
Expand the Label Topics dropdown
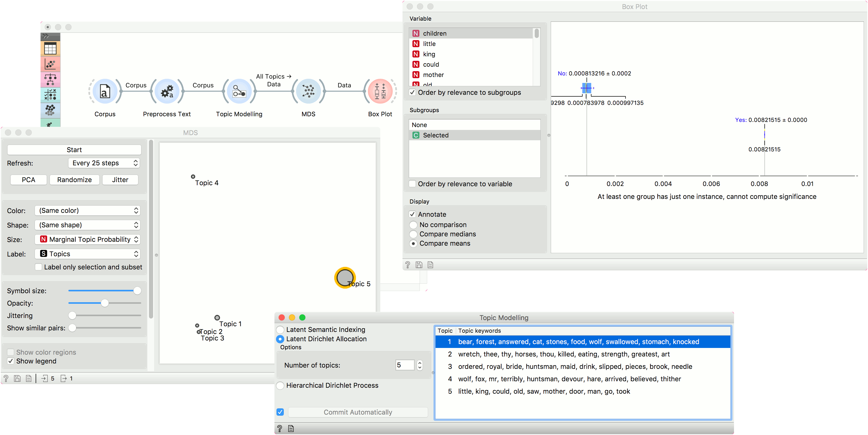(x=88, y=254)
